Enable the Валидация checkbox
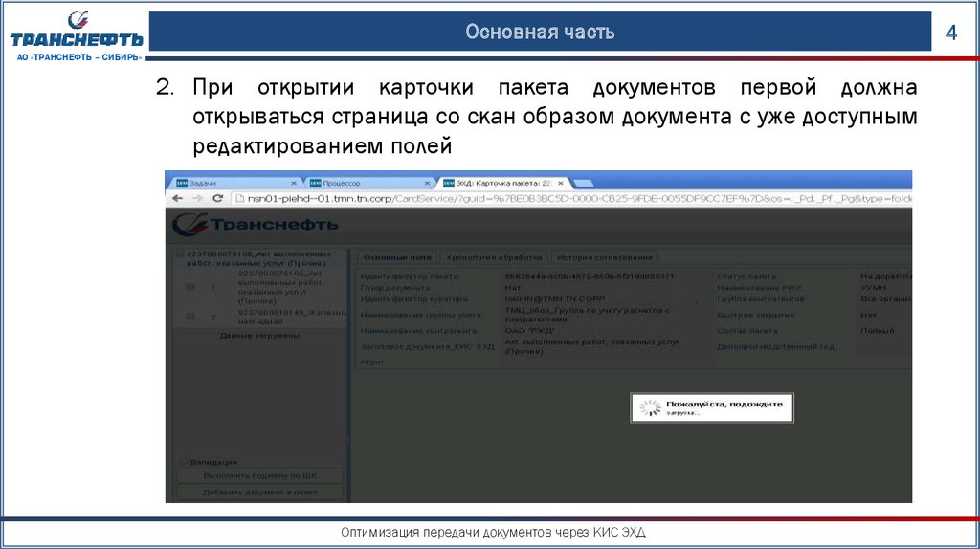Viewport: 980px width, 549px height. [183, 462]
